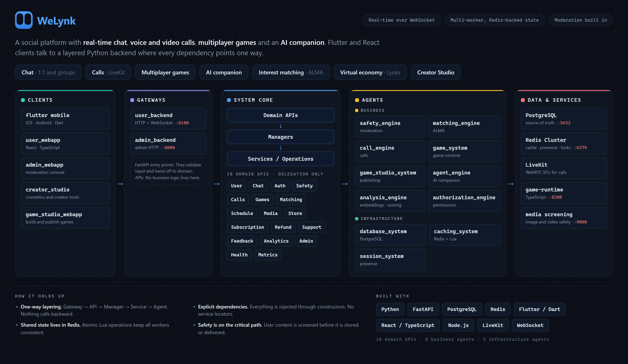Click the blue dot beside SYSTEM CORE
The width and height of the screenshot is (628, 364).
pos(229,100)
